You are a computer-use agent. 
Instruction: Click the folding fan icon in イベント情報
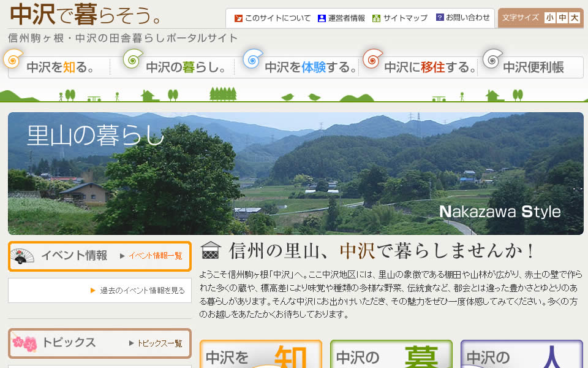point(22,256)
